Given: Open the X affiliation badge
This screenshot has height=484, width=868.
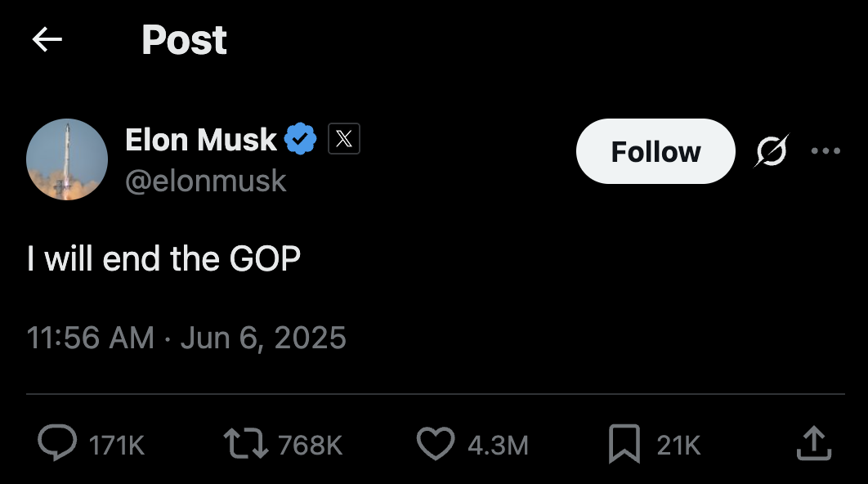Looking at the screenshot, I should coord(344,138).
